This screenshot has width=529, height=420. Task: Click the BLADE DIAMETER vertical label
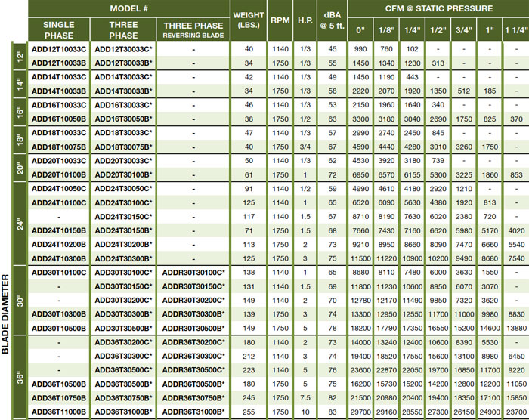(x=5, y=313)
